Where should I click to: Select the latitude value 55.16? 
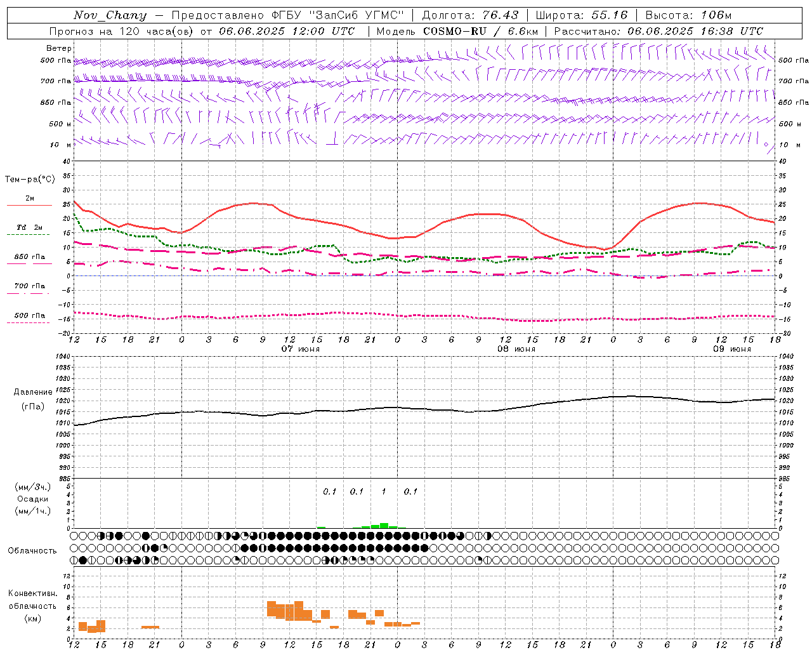(609, 15)
